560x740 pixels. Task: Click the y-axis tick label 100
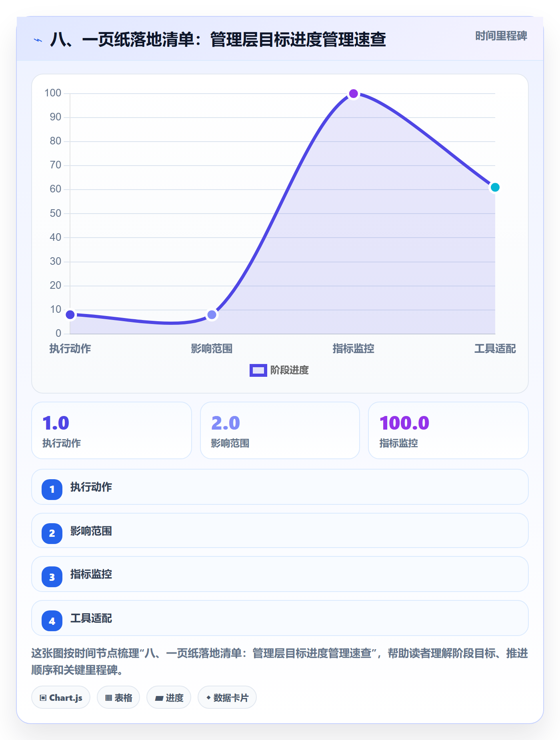coord(53,93)
